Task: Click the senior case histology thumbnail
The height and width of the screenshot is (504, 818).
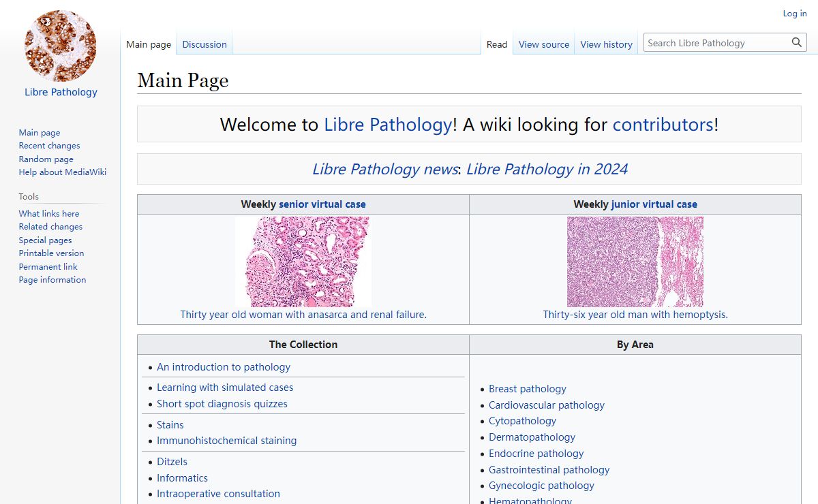Action: click(303, 262)
